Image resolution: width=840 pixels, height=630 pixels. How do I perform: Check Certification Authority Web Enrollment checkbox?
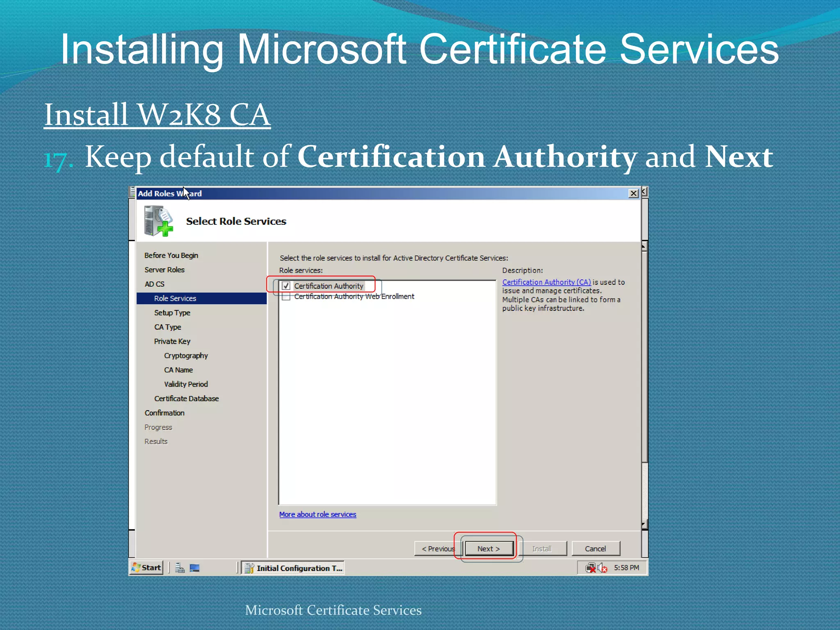coord(286,297)
